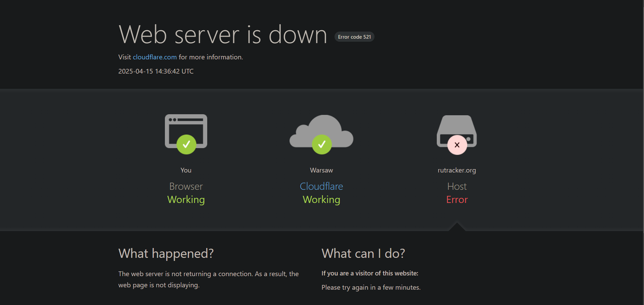Click the Working status under Browser
The height and width of the screenshot is (305, 644).
(x=186, y=199)
